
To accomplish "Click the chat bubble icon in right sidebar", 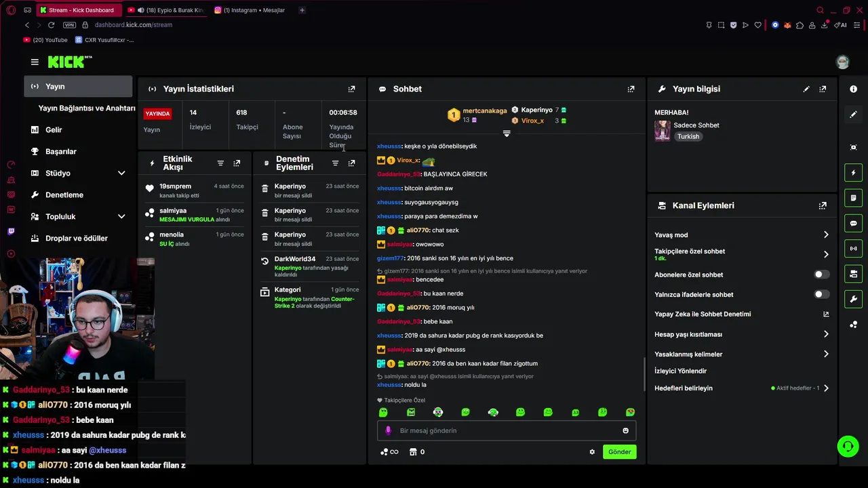I will click(x=853, y=223).
